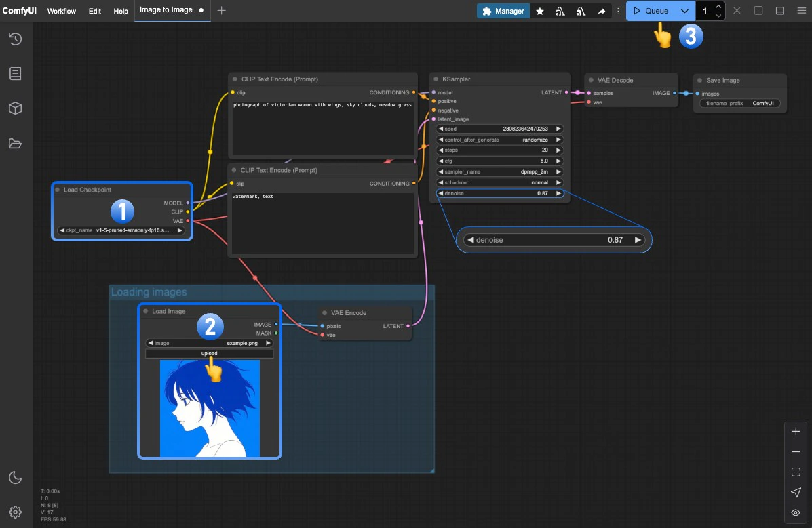Switch to pointer selection mode
This screenshot has height=528, width=812.
point(796,493)
